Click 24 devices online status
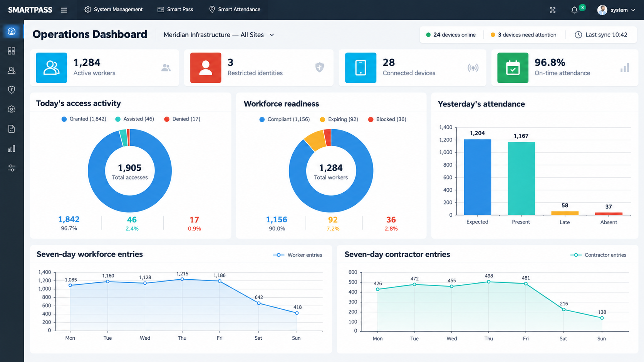 451,35
